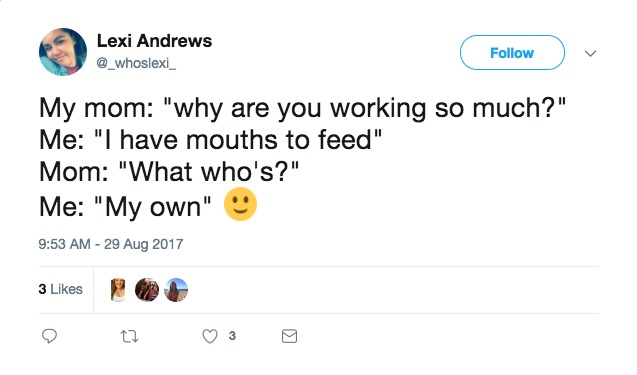Image resolution: width=637 pixels, height=375 pixels.
Task: Click the "I have mouths to feed" line
Action: click(x=210, y=141)
